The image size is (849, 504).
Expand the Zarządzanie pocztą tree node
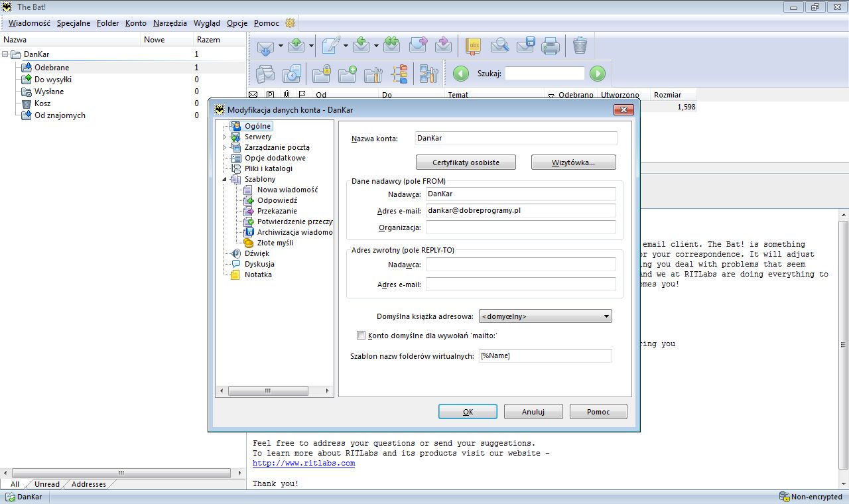point(225,147)
